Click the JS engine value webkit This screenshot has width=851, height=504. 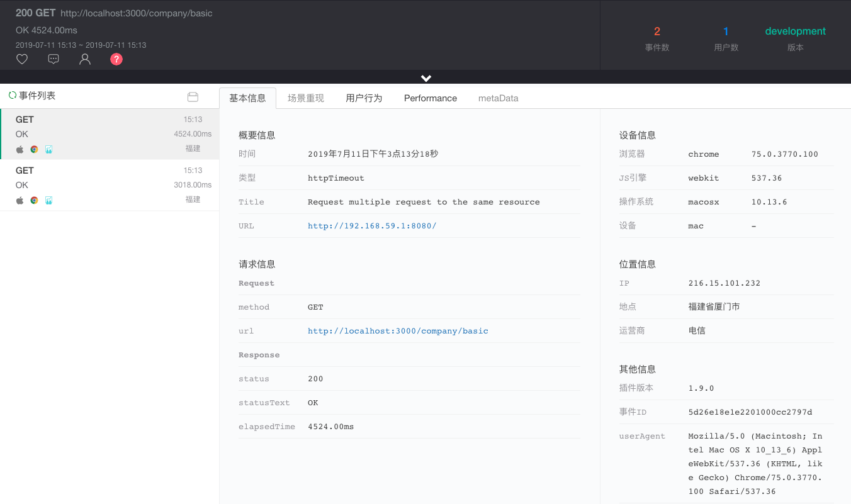coord(704,178)
